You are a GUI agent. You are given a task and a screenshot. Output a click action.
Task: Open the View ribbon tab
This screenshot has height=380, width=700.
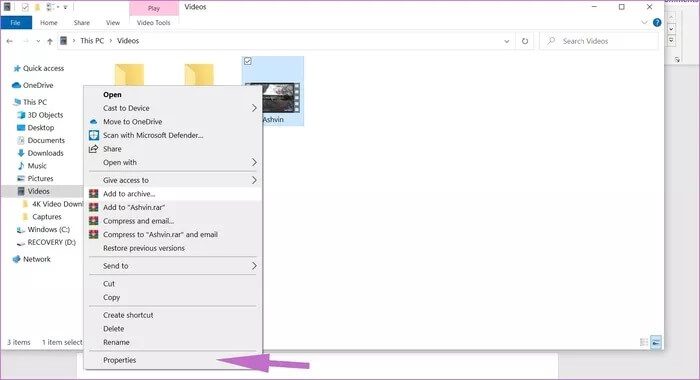pos(112,22)
